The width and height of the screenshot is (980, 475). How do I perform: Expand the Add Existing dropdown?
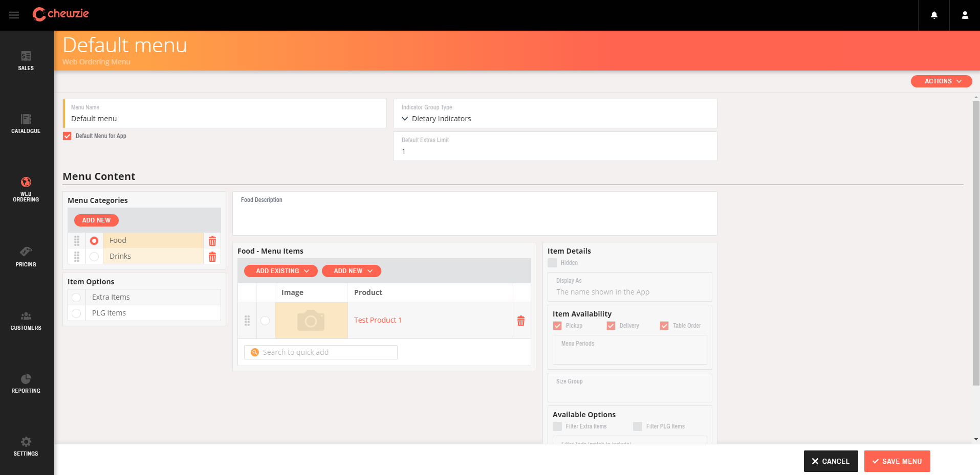click(281, 271)
